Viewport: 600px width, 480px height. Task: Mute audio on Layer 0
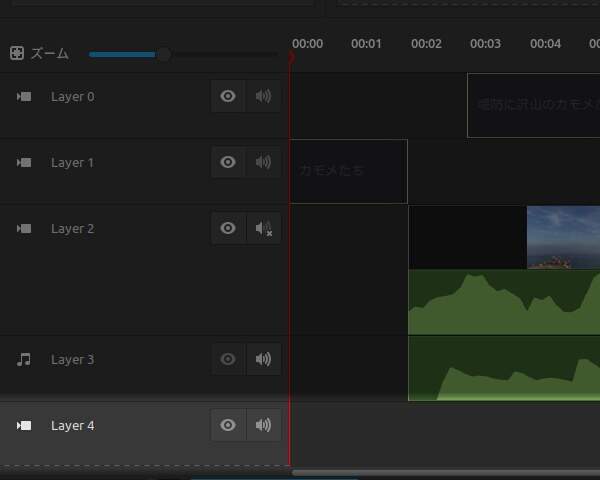(x=263, y=97)
